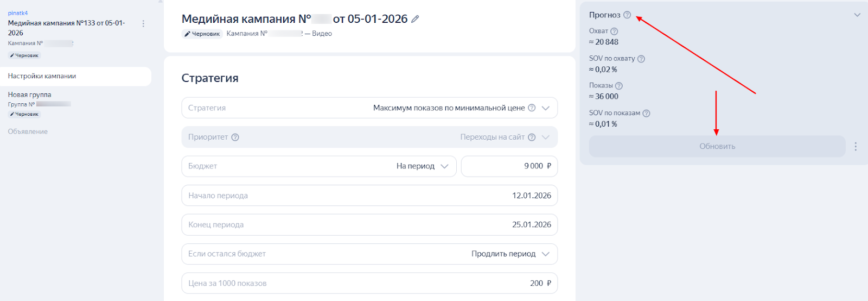Open campaign three-dot menu in sidebar
The width and height of the screenshot is (868, 301).
143,24
